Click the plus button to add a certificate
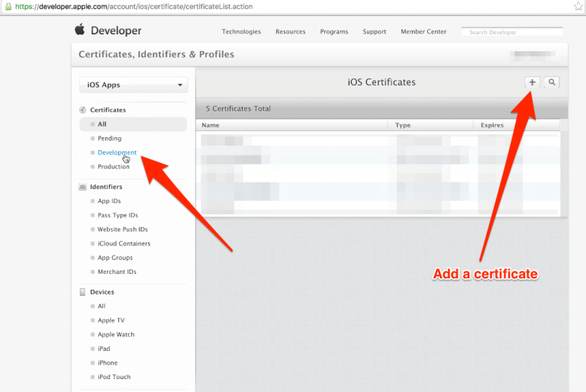Viewport: 586px width, 392px height. click(532, 82)
